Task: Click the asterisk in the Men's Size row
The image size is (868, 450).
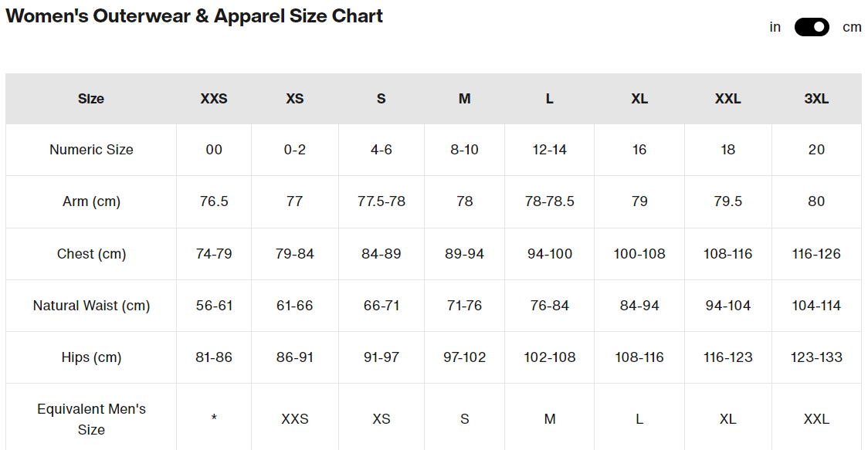Action: [x=214, y=419]
